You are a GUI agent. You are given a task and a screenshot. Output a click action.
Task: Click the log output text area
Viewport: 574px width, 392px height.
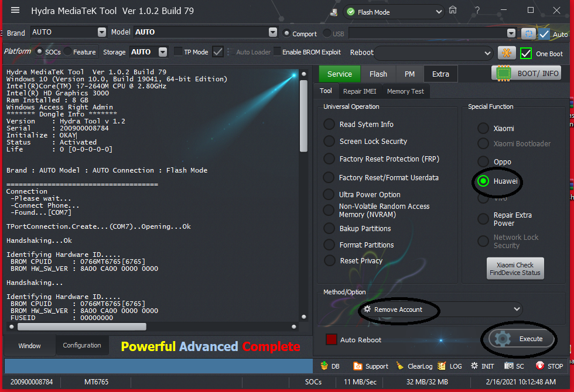click(x=152, y=194)
